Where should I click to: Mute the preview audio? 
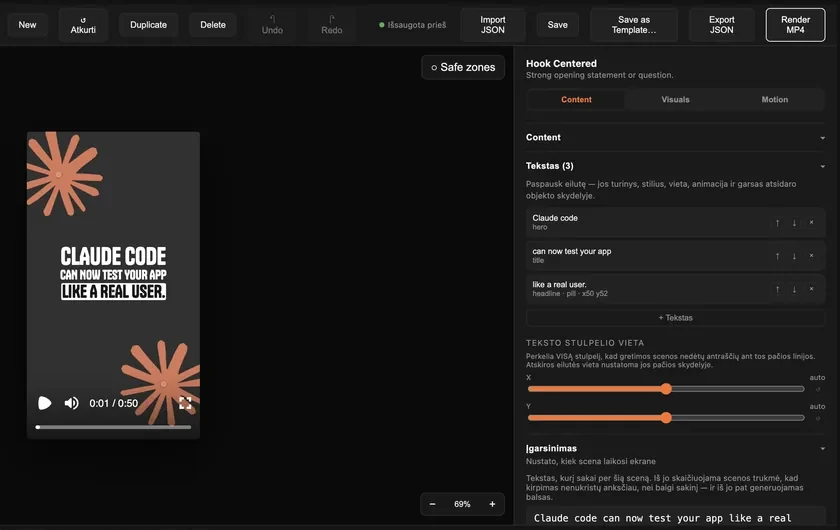(71, 403)
